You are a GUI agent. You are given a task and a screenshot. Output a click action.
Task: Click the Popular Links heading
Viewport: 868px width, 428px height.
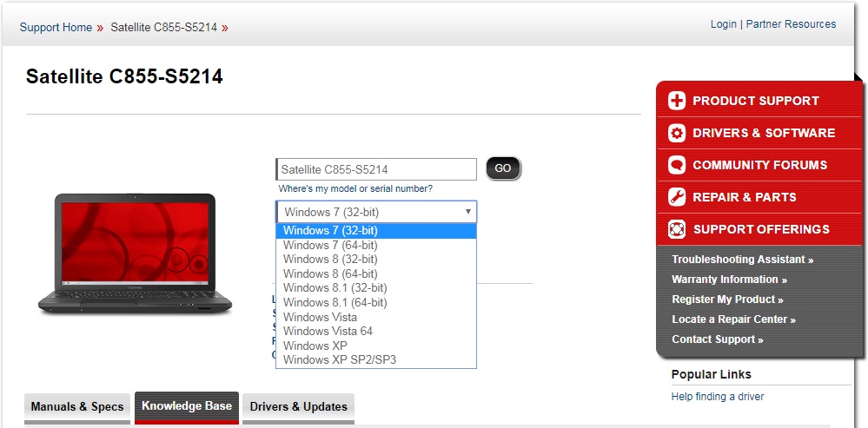coord(712,374)
